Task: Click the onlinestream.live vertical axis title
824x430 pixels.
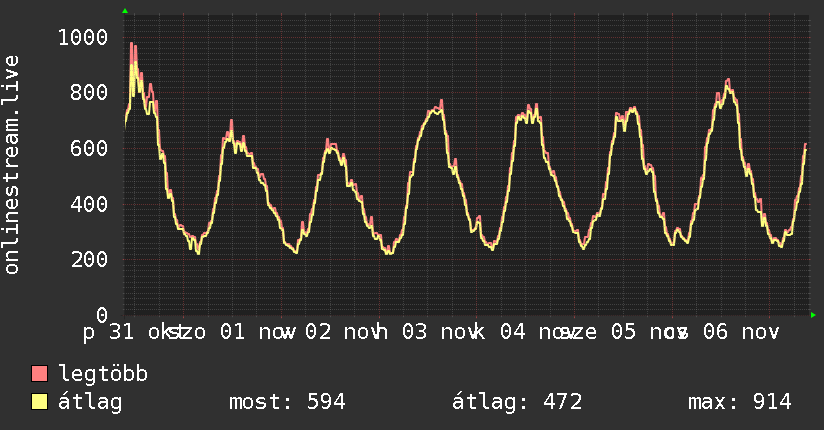Action: point(12,164)
